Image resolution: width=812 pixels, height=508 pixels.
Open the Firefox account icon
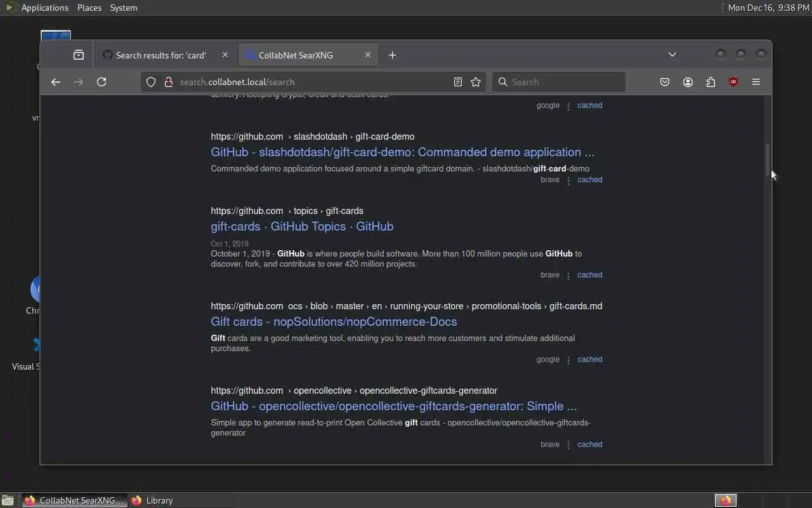tap(688, 82)
